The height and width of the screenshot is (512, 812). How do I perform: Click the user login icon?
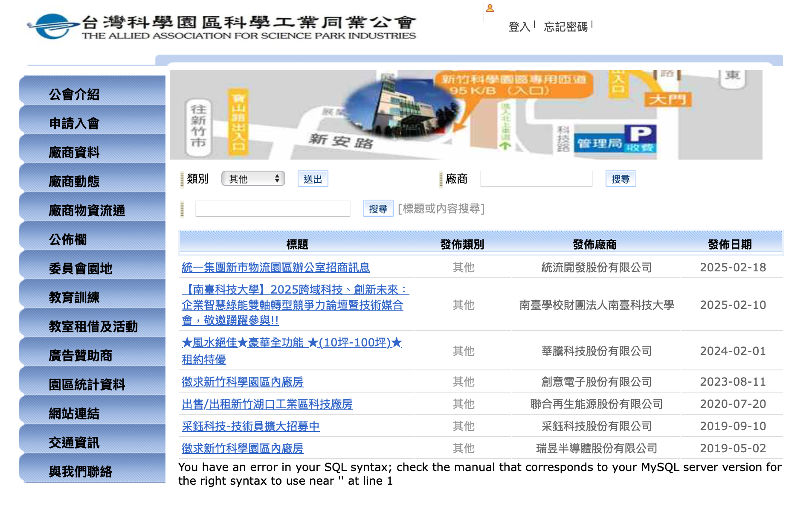(x=490, y=8)
